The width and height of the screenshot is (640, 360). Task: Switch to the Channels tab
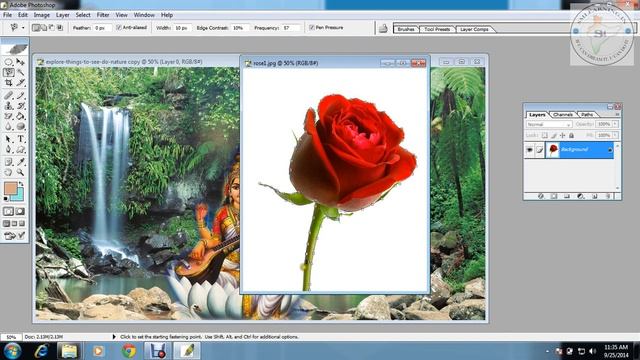click(x=563, y=115)
